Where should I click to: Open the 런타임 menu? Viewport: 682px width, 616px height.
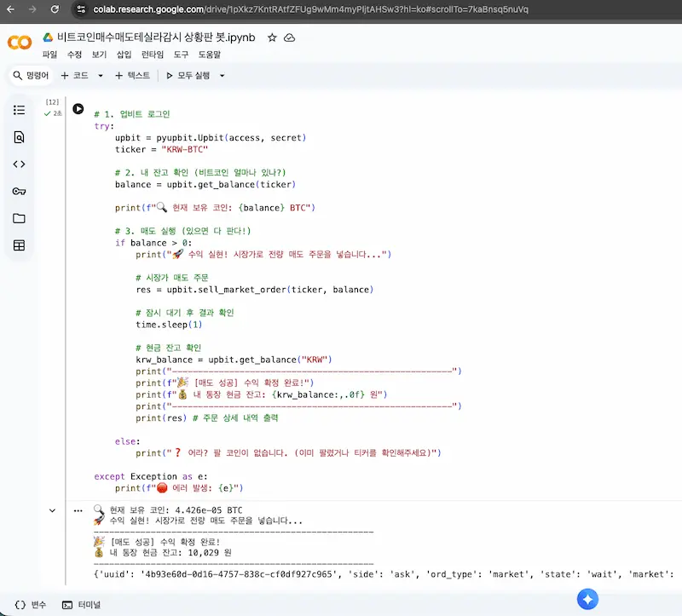pyautogui.click(x=153, y=55)
